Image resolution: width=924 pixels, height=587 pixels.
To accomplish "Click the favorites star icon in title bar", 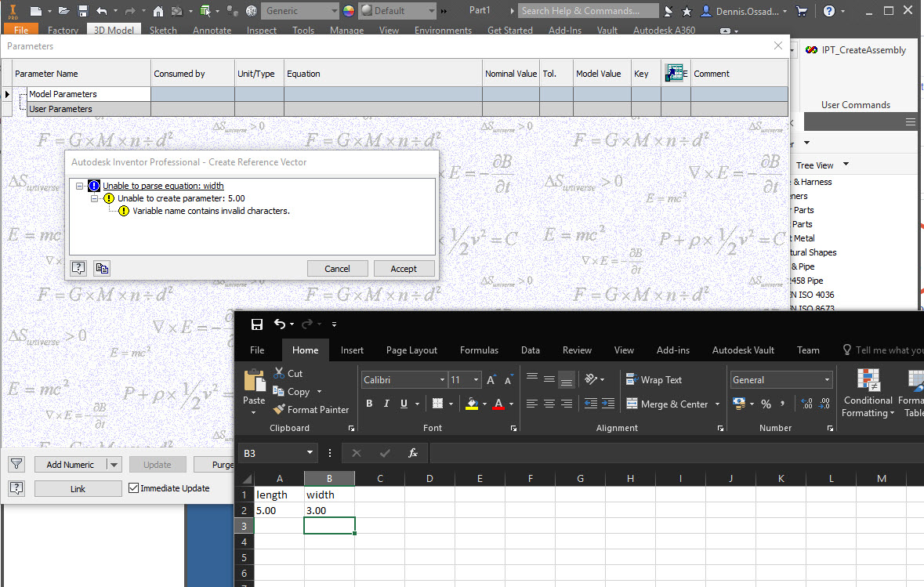I will click(x=687, y=11).
